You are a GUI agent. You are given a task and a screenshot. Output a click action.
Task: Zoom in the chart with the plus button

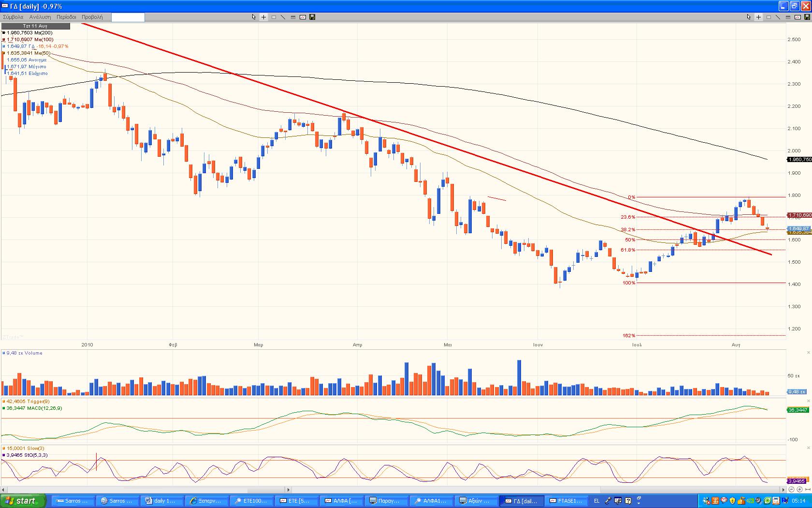800,490
